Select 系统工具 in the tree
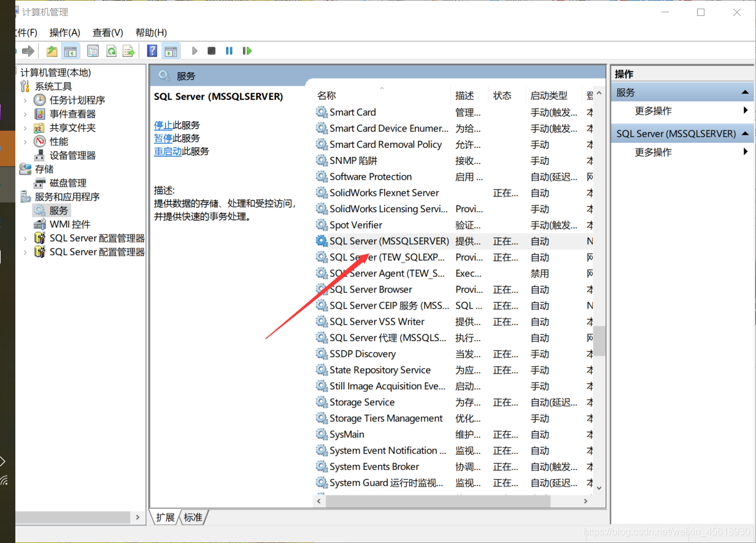The image size is (756, 543). tap(53, 87)
